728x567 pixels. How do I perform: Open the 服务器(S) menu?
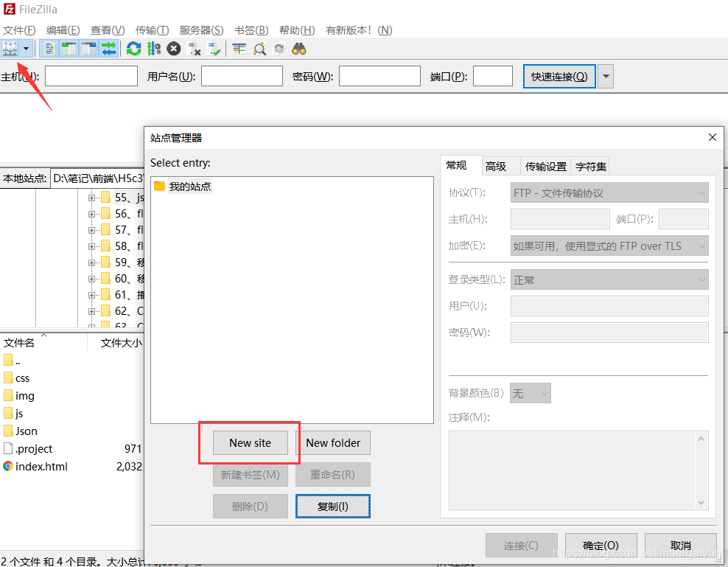point(201,30)
